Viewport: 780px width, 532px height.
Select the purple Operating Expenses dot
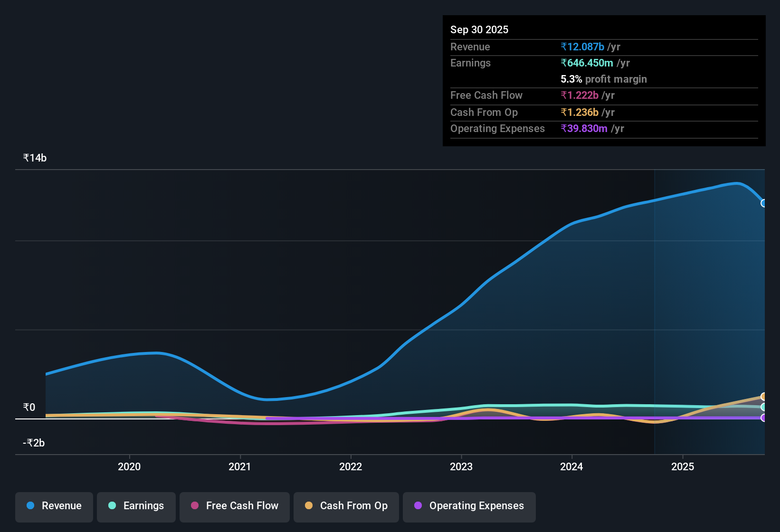click(418, 506)
